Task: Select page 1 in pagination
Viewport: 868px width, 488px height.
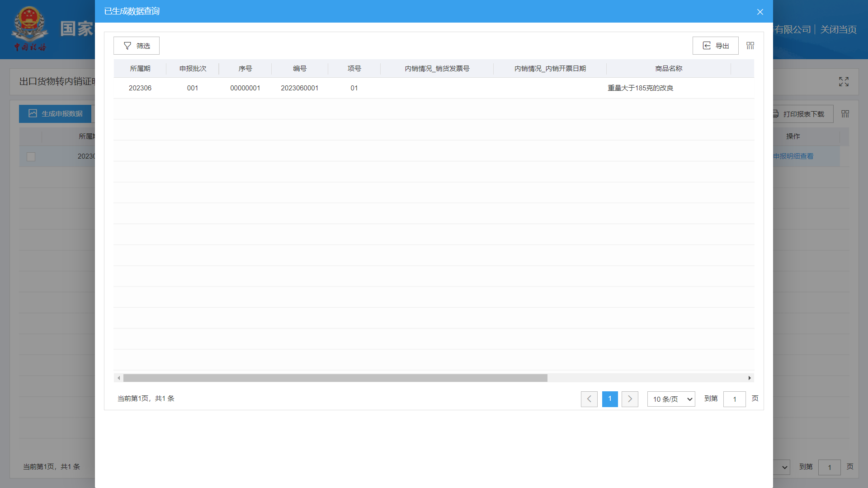Action: point(610,399)
